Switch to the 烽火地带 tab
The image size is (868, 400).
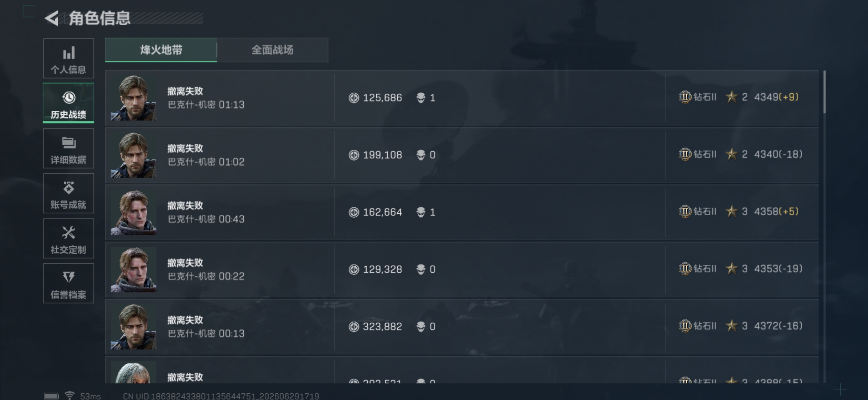pyautogui.click(x=161, y=50)
